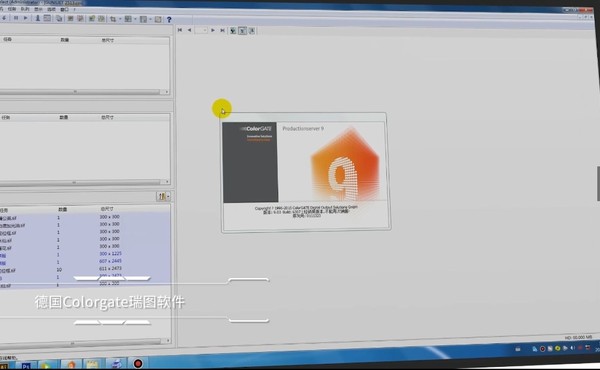The width and height of the screenshot is (600, 370).
Task: Open Photoshop from the taskbar
Action: pos(25,366)
